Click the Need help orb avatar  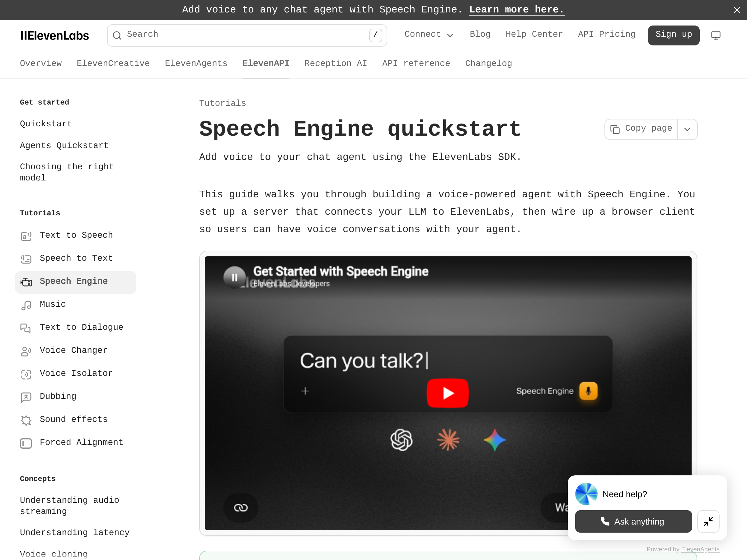tap(586, 494)
